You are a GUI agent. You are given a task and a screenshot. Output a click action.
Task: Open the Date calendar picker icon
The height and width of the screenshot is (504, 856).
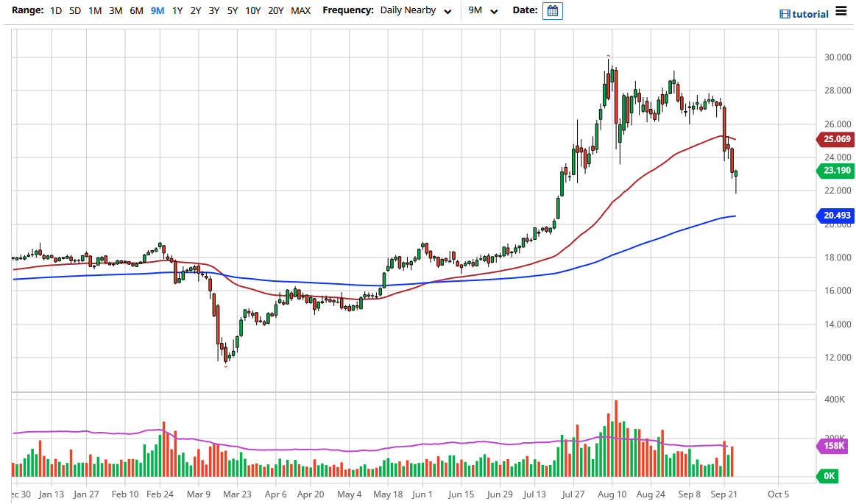coord(553,11)
